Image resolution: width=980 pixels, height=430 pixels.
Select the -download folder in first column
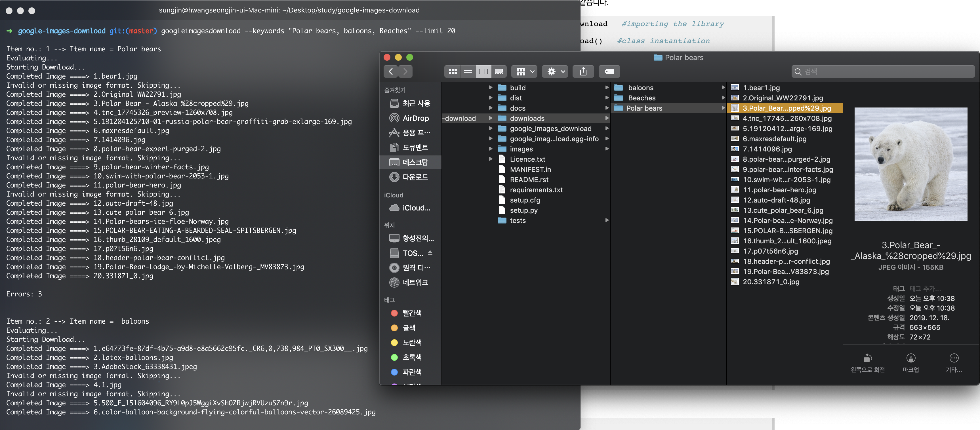pyautogui.click(x=468, y=118)
